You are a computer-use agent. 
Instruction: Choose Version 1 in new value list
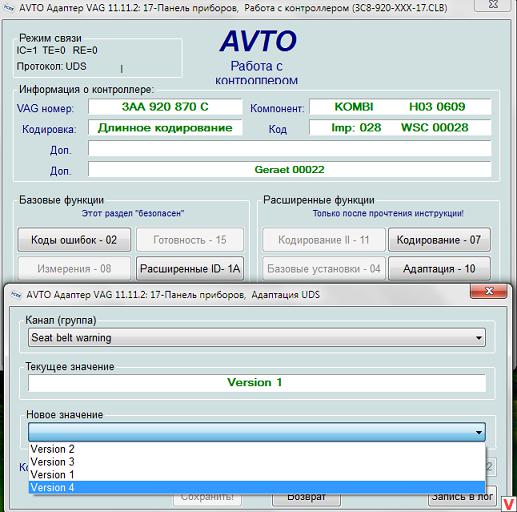[257, 475]
